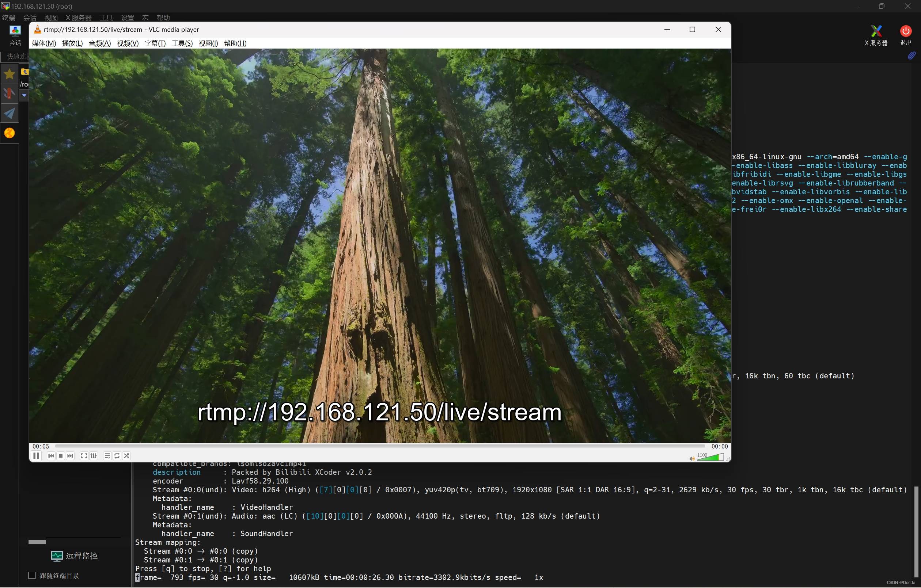Click the 会话 session toolbar icon

point(15,35)
